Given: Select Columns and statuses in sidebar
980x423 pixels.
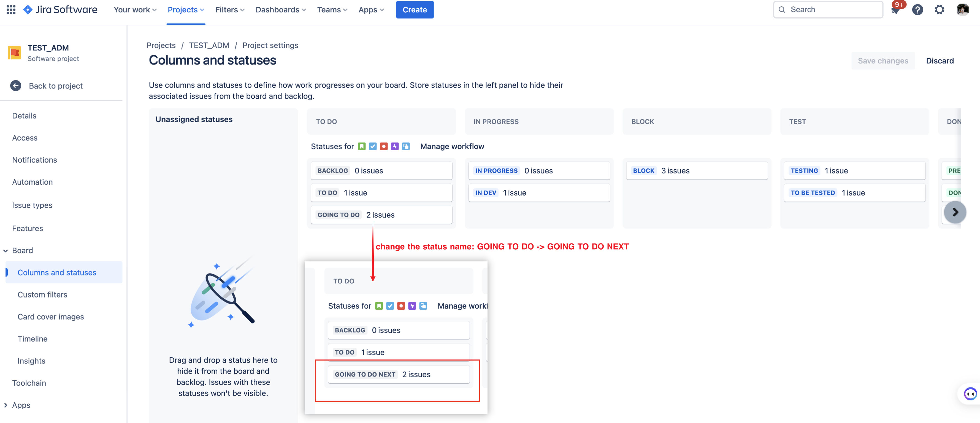Looking at the screenshot, I should coord(64,273).
